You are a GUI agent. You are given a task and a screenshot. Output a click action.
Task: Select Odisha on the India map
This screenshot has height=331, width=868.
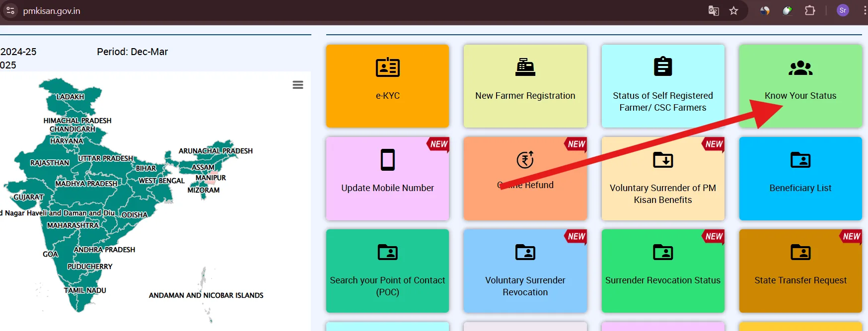tap(135, 215)
